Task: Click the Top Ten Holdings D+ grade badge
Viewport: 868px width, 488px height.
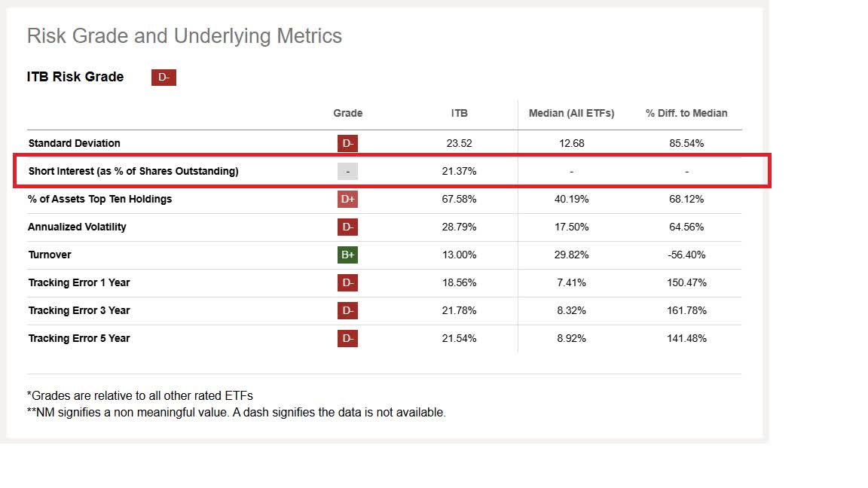Action: pos(347,199)
